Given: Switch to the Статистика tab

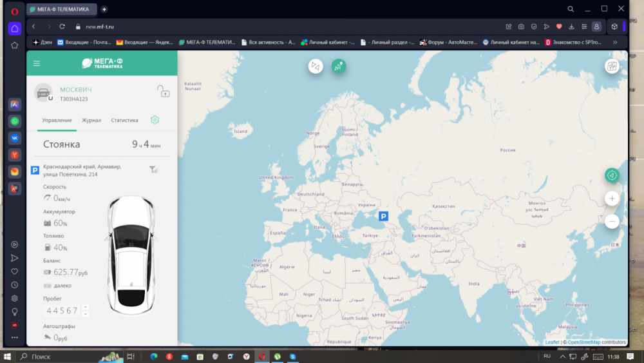Looking at the screenshot, I should [x=124, y=120].
